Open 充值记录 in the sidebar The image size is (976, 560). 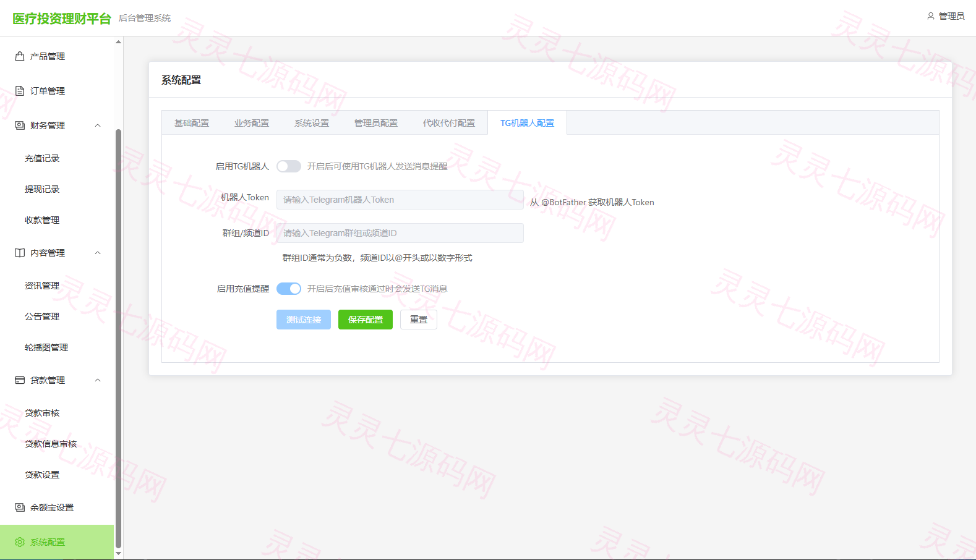click(42, 158)
